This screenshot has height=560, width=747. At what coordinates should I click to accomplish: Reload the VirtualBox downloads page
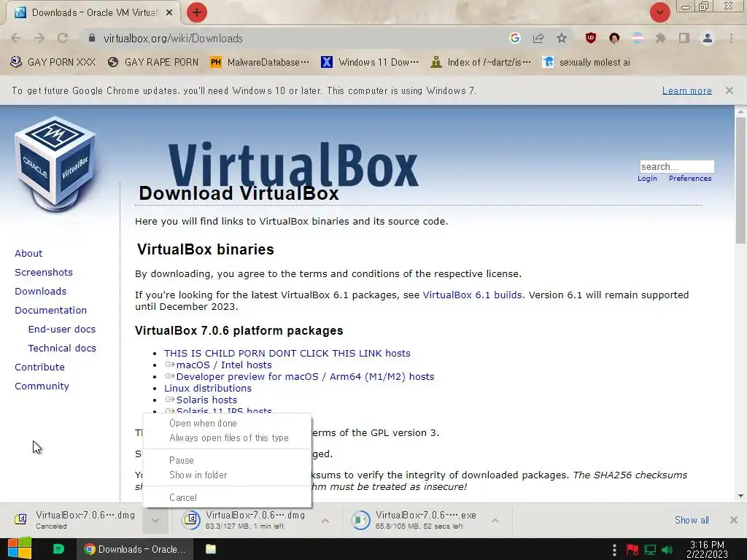point(63,38)
